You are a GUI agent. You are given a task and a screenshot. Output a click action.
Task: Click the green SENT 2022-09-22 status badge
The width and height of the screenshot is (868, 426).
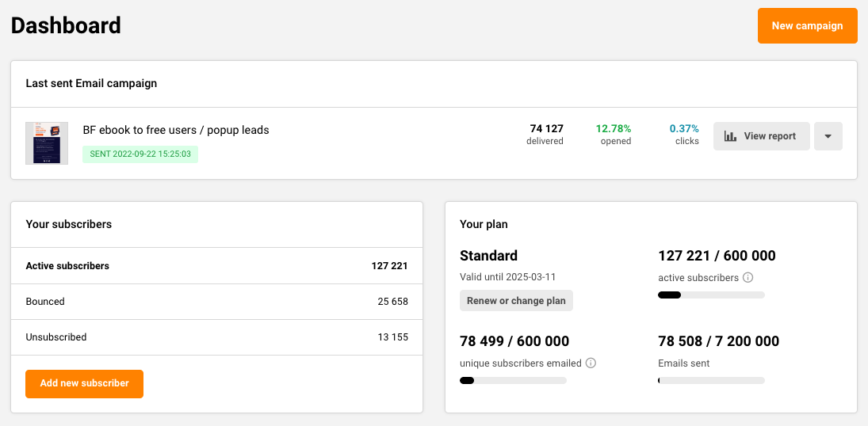(x=140, y=154)
